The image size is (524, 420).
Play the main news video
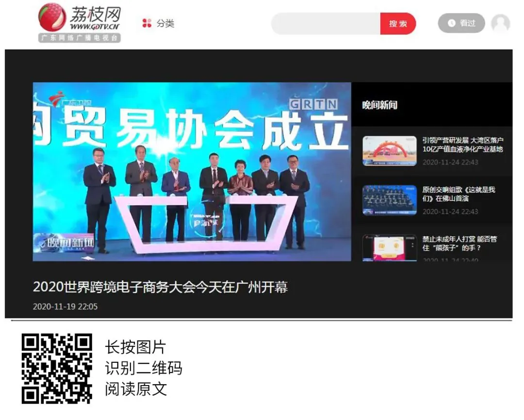[192, 171]
